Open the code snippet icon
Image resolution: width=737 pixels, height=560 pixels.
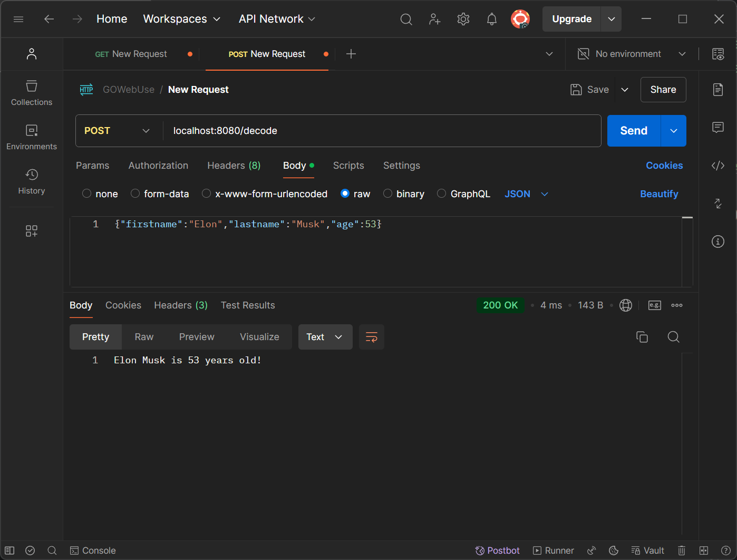click(718, 166)
